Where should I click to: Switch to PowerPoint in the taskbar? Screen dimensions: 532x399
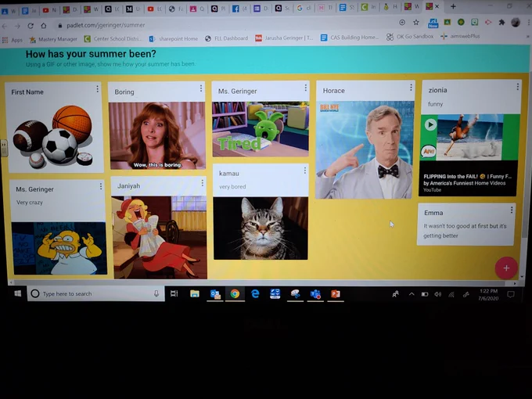click(336, 294)
